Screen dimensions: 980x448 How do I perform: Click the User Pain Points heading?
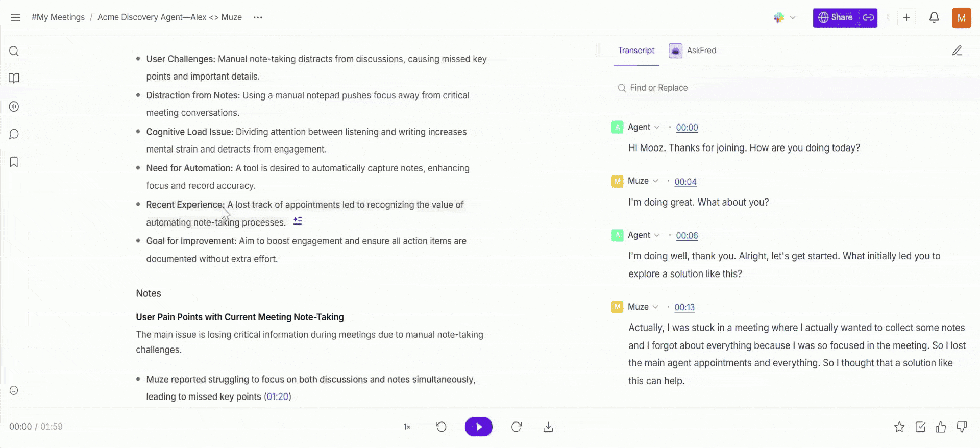pos(240,317)
